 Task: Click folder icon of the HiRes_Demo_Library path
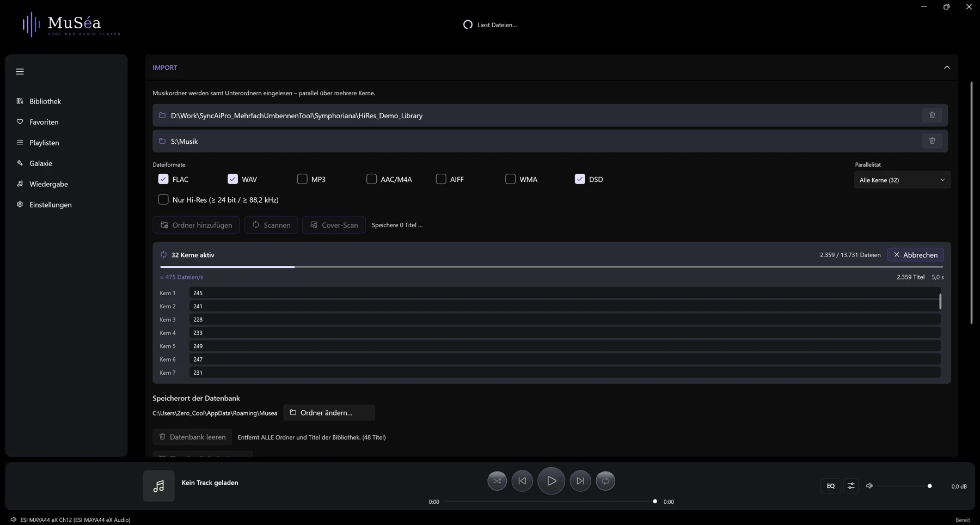tap(162, 115)
